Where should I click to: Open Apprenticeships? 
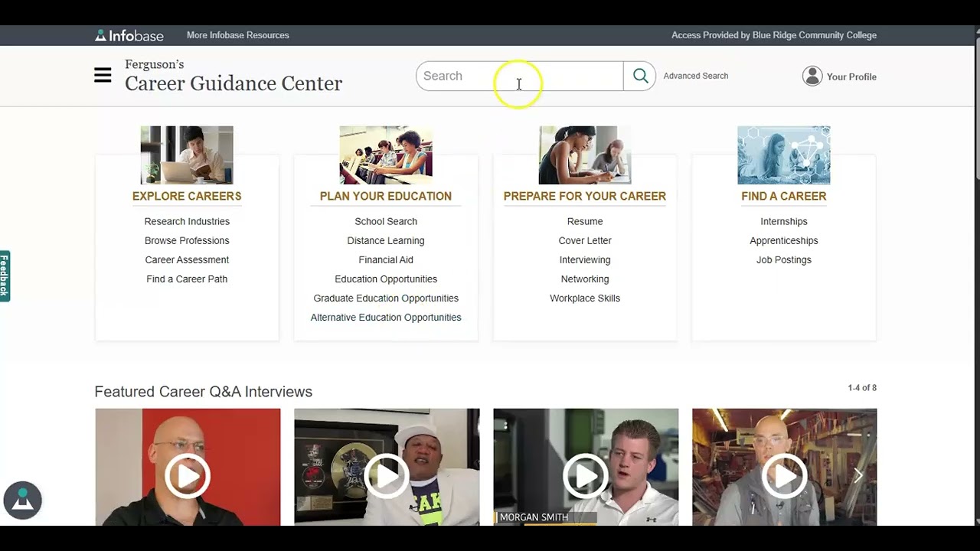click(784, 240)
